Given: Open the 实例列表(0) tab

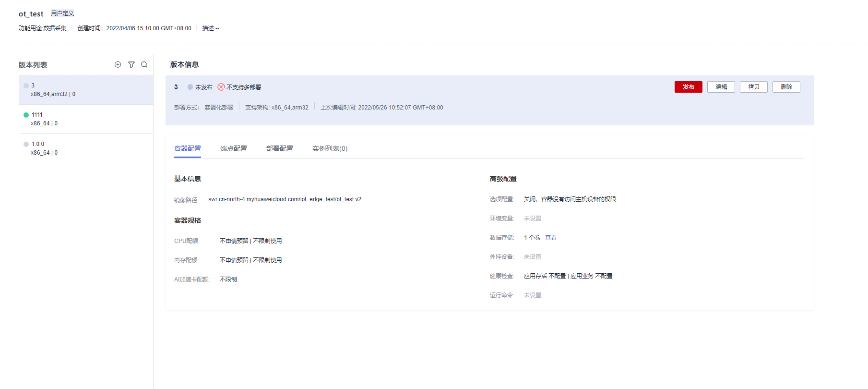Looking at the screenshot, I should click(x=330, y=149).
